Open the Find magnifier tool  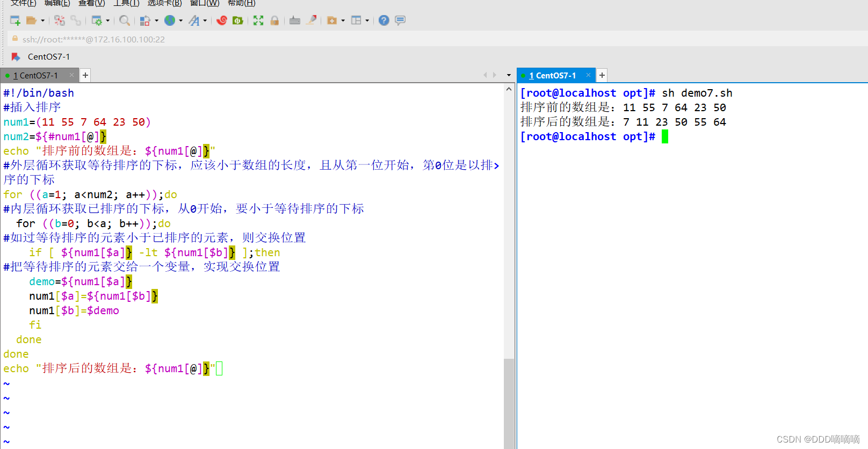tap(125, 20)
